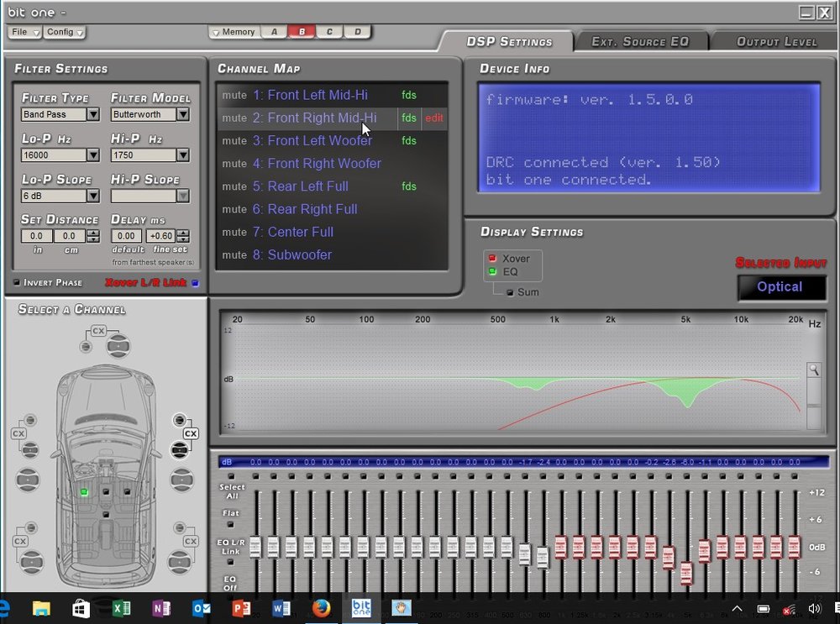Toggle the EQ L/R Link checkbox

(230, 562)
